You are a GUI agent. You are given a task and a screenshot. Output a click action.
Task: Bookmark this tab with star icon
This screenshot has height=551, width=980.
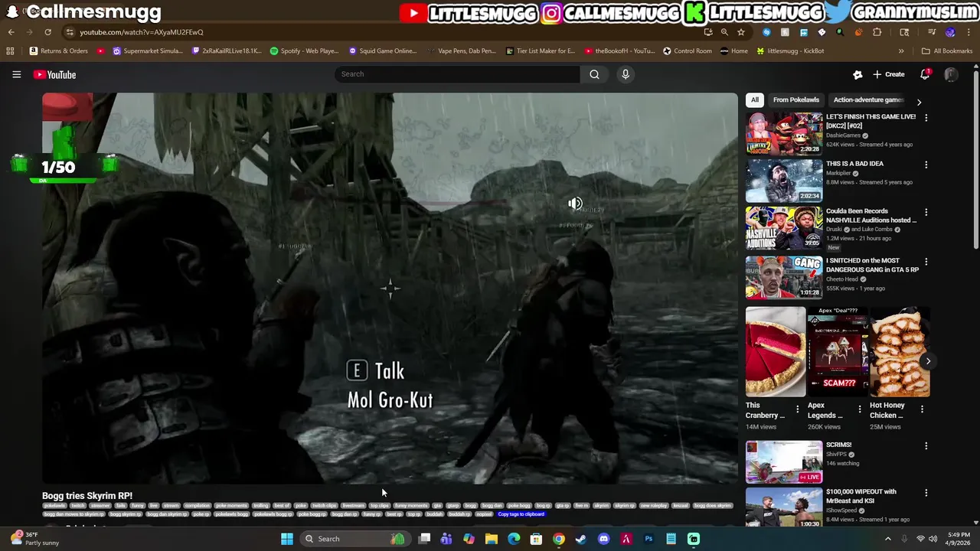coord(740,32)
